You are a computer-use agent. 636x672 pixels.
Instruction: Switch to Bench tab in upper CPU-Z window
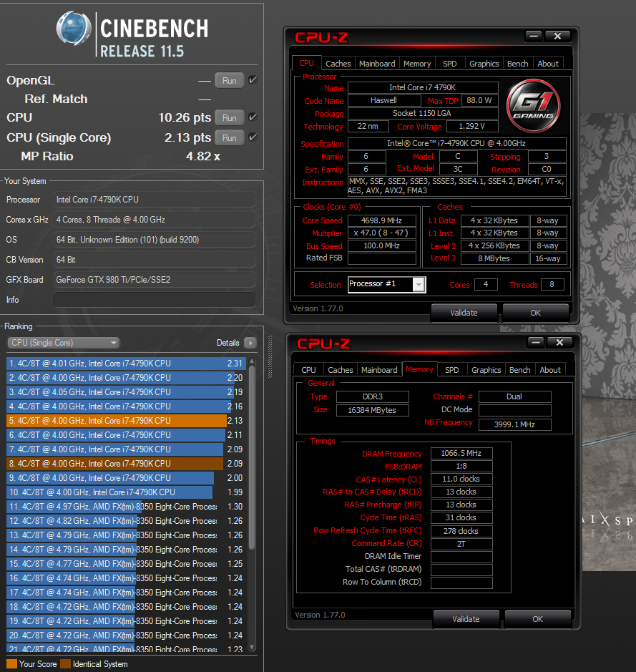(x=518, y=64)
